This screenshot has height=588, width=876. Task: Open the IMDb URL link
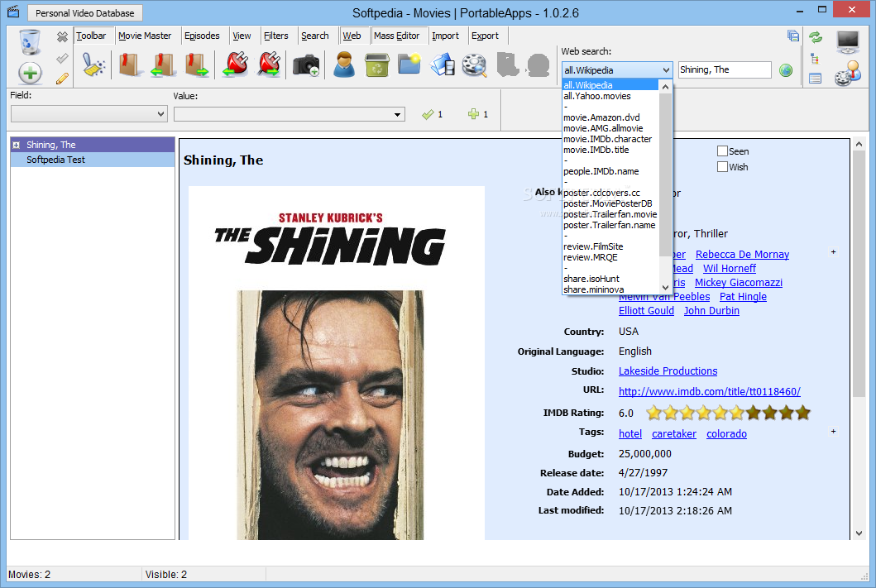click(710, 391)
